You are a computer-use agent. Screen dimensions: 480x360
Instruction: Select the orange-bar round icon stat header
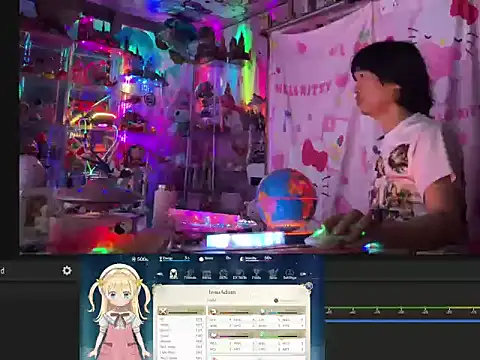click(x=213, y=312)
